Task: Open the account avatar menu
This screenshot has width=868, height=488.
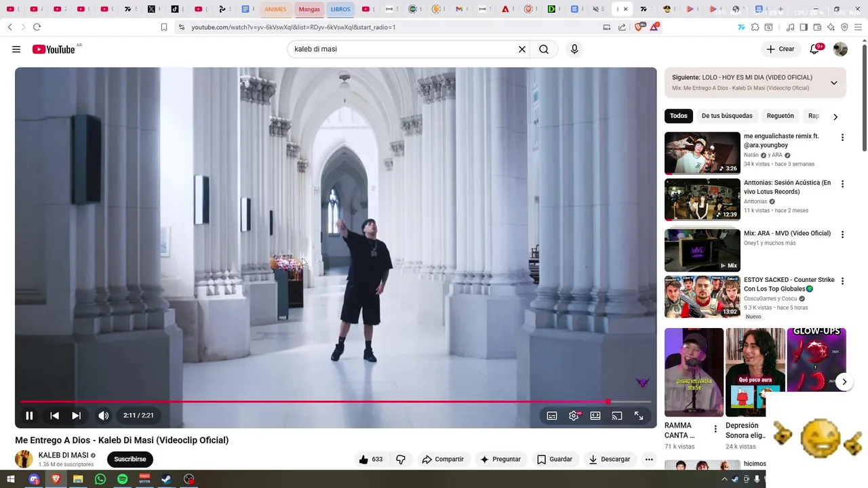Action: pyautogui.click(x=840, y=49)
